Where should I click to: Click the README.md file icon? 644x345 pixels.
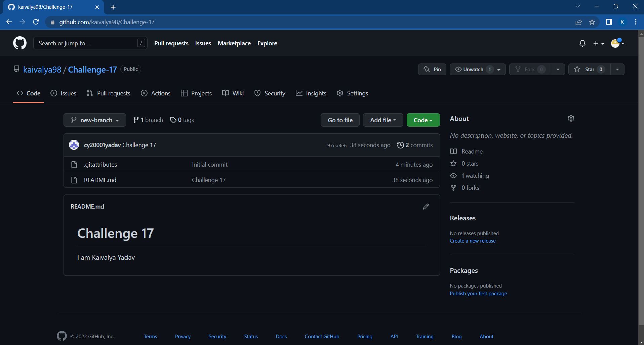(74, 180)
